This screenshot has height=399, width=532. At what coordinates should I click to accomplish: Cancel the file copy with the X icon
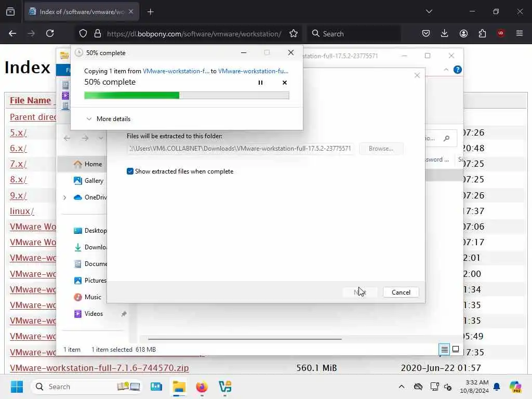coord(285,83)
